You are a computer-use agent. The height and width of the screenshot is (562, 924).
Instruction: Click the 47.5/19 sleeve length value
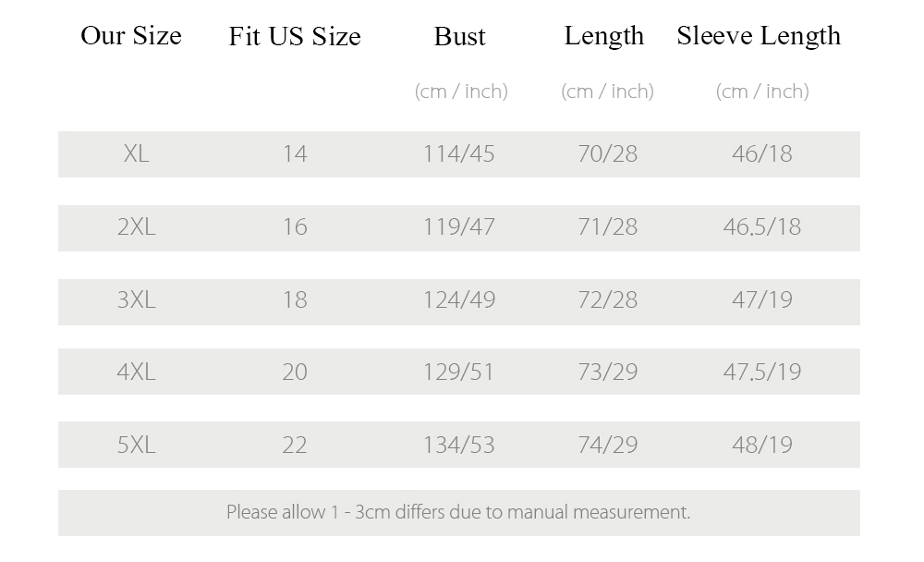point(762,373)
